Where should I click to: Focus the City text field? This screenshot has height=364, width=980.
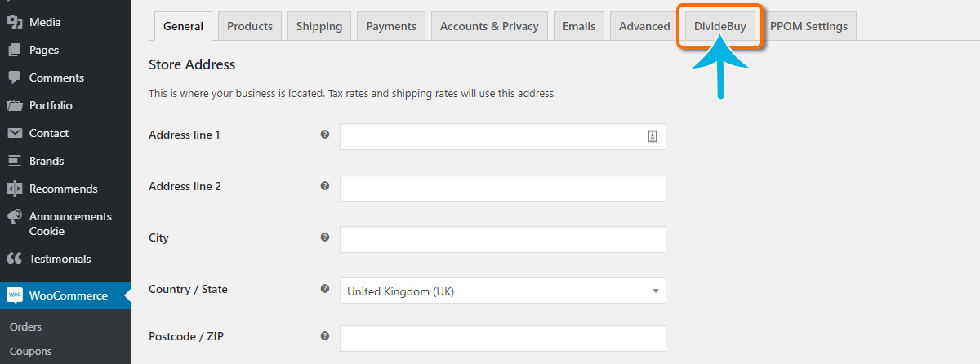502,240
